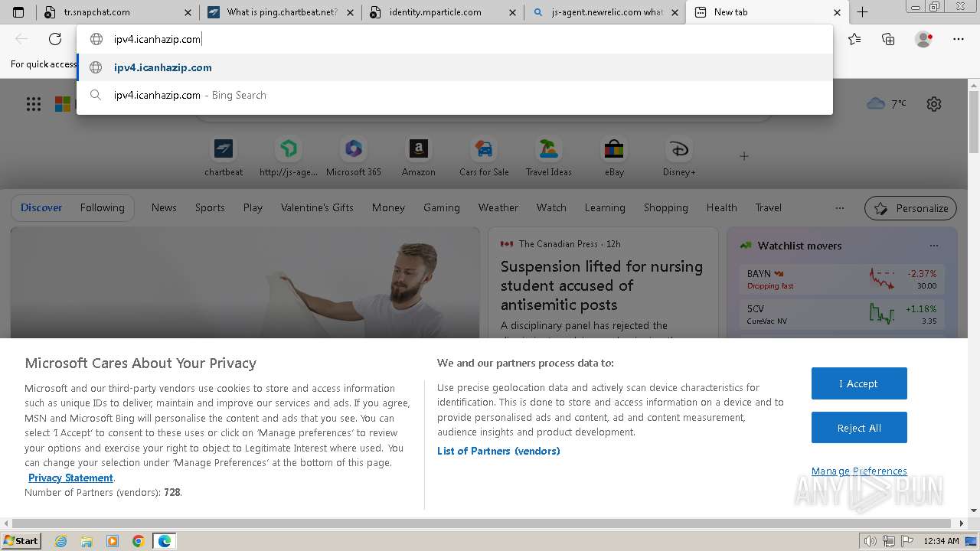980x551 pixels.
Task: Open the BAYN stock row
Action: point(842,279)
